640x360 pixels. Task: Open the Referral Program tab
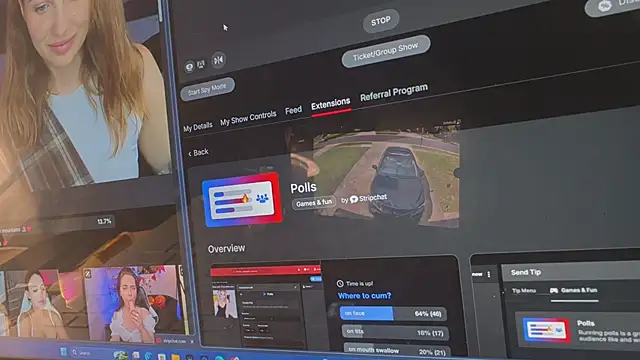point(394,92)
